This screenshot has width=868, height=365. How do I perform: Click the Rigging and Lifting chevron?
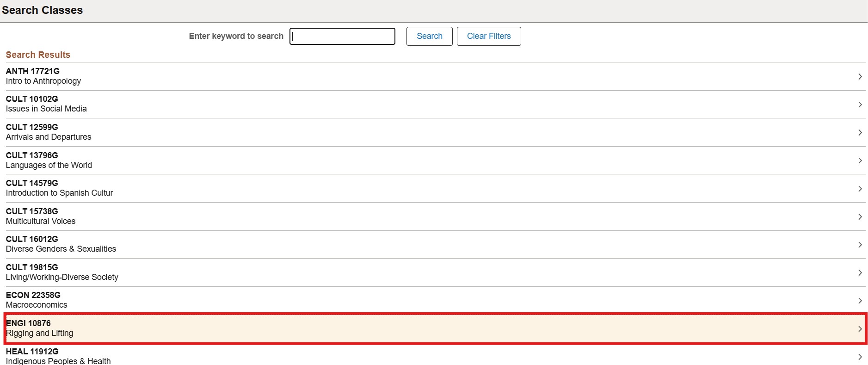[x=860, y=329]
